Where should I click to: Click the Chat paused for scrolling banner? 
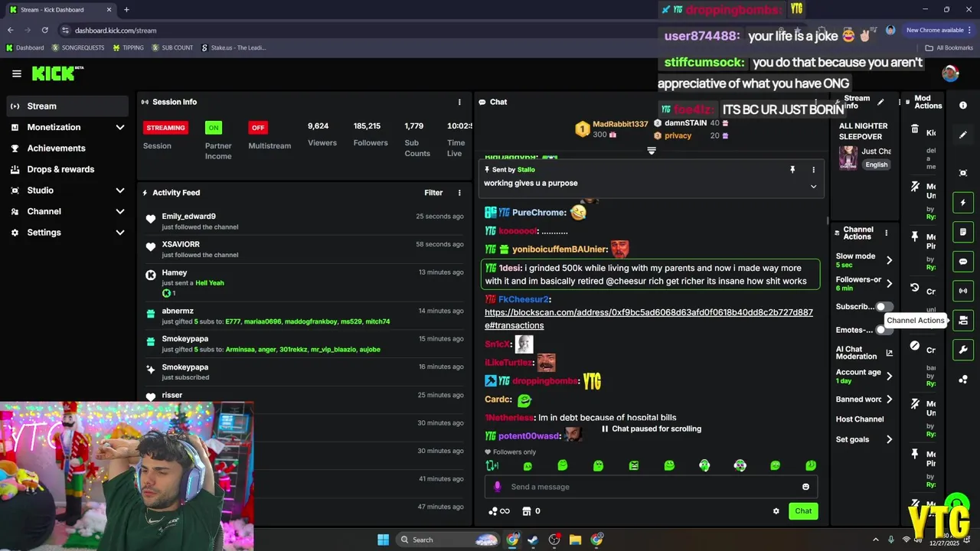pyautogui.click(x=652, y=429)
